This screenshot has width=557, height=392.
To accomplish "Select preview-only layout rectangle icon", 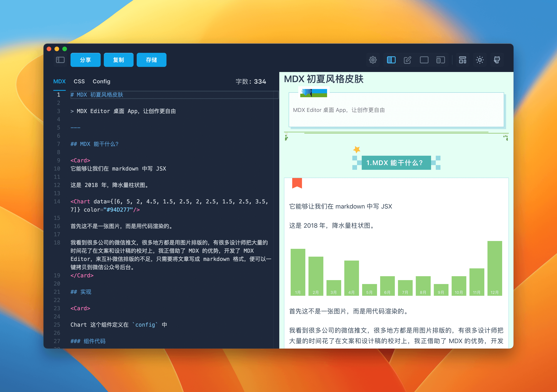I will [x=424, y=60].
